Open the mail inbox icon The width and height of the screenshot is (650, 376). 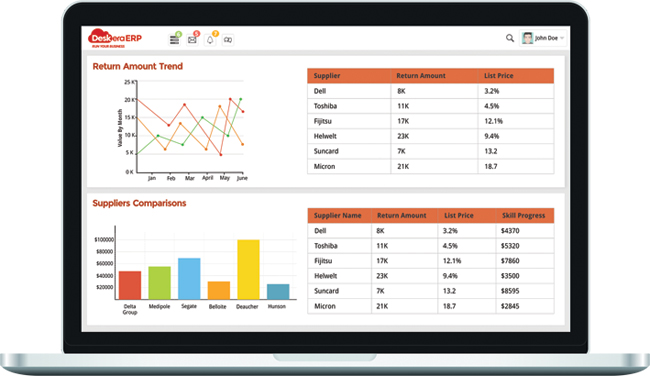click(x=192, y=40)
